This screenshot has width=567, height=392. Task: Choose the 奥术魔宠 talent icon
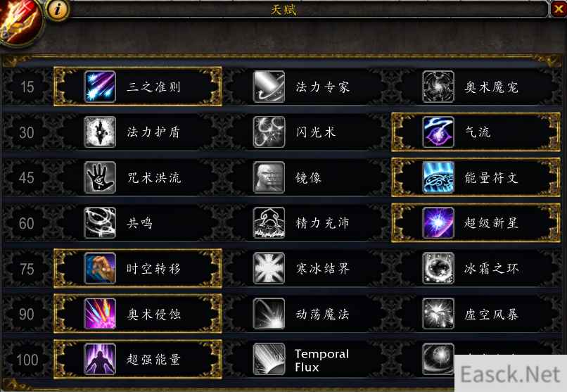pyautogui.click(x=438, y=87)
